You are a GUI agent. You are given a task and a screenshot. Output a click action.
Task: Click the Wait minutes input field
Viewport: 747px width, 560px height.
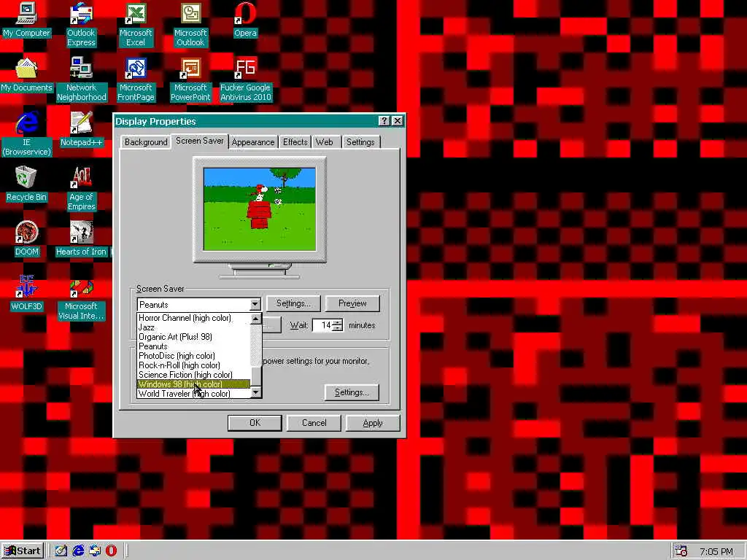322,325
